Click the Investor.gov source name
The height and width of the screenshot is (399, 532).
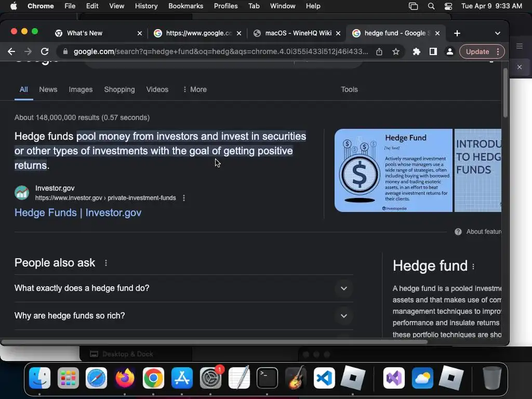coord(55,188)
